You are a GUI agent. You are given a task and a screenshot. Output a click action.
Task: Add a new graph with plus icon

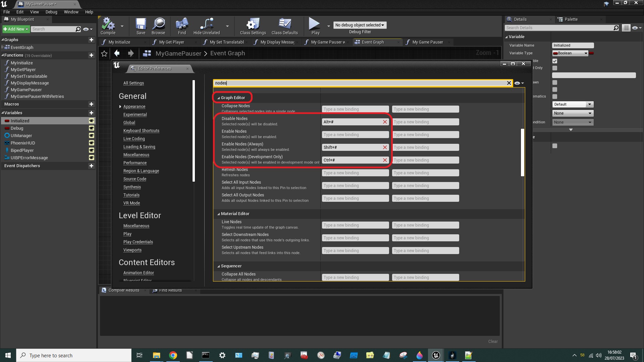pos(91,40)
